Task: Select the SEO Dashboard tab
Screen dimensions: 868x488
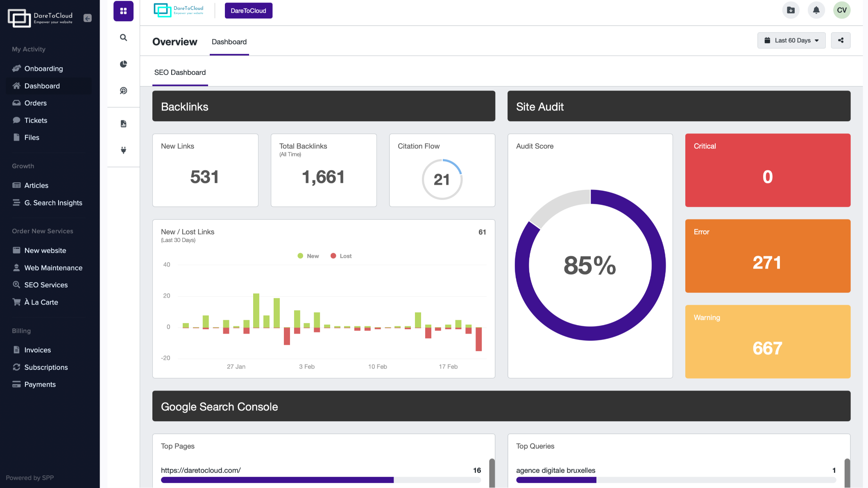Action: [180, 72]
